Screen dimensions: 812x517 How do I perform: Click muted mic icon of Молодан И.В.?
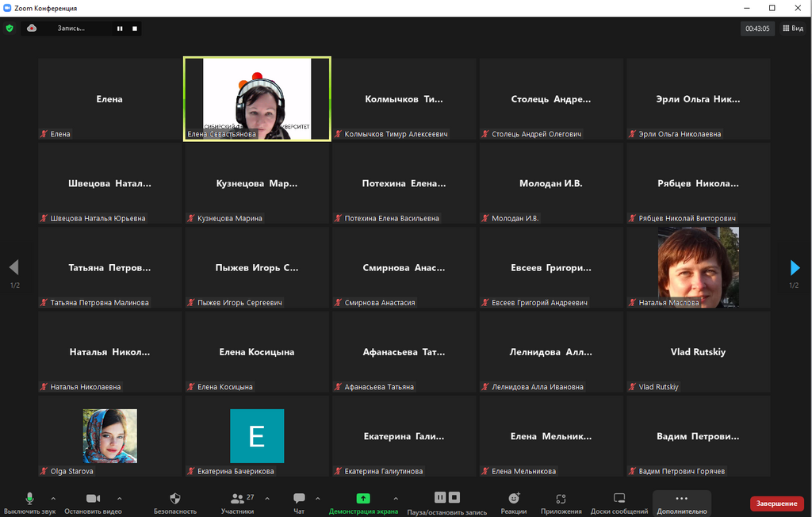pyautogui.click(x=485, y=218)
